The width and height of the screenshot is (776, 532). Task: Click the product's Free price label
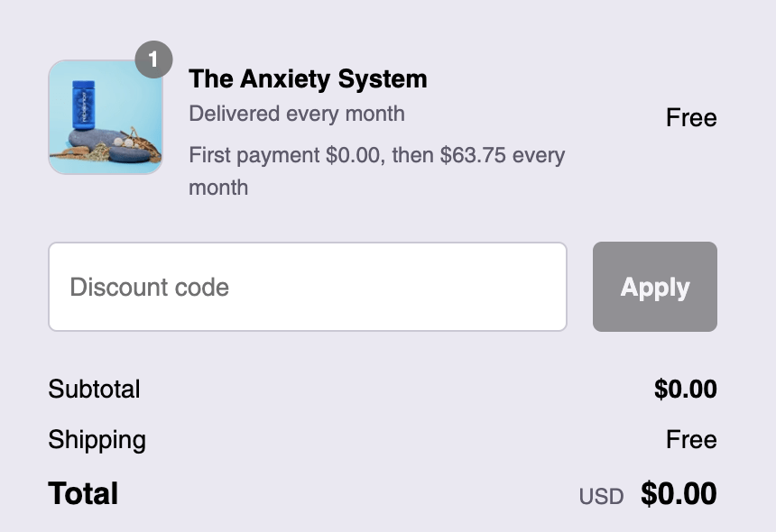pyautogui.click(x=691, y=118)
